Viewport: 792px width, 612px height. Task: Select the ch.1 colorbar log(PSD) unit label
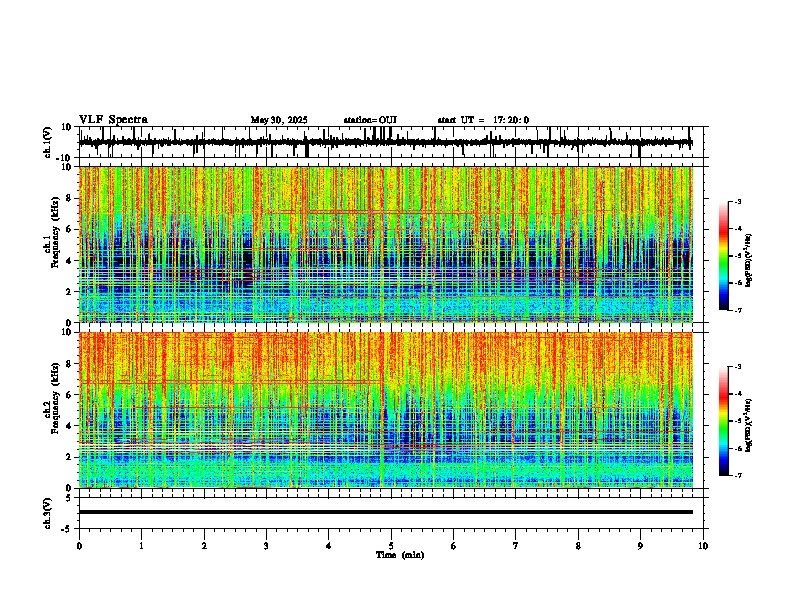pyautogui.click(x=749, y=261)
